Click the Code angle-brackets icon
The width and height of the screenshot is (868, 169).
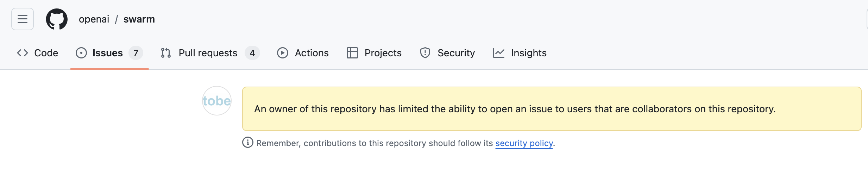23,53
